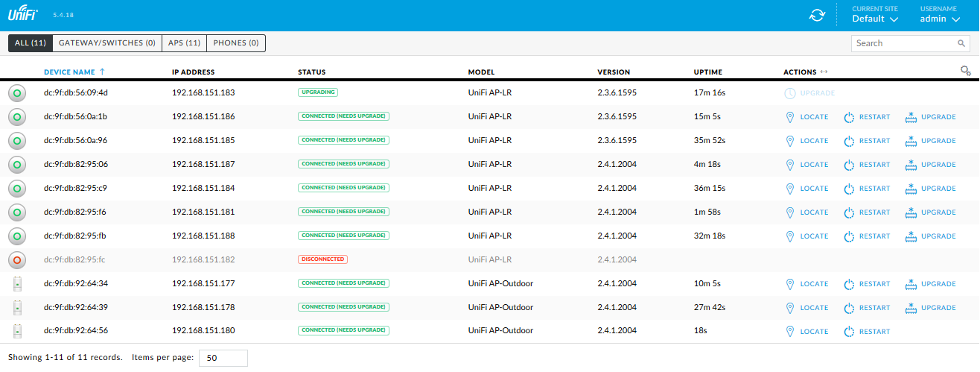Sort by Status column header
The height and width of the screenshot is (372, 980).
(311, 72)
